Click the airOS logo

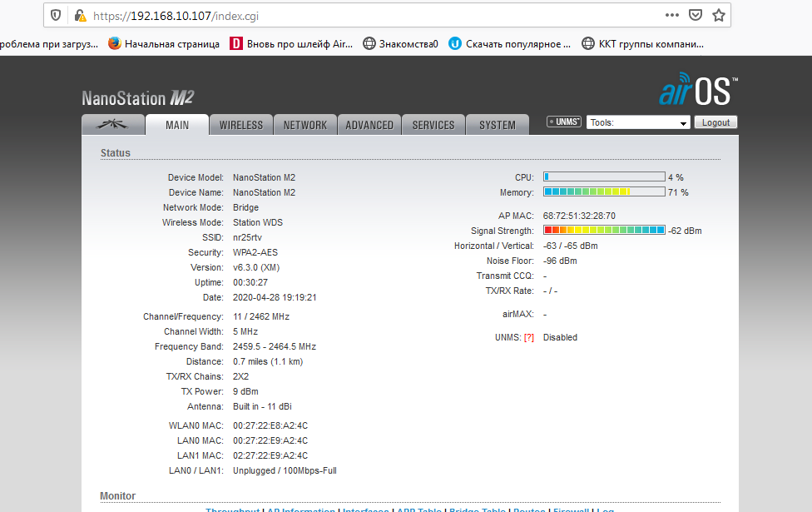(x=697, y=89)
